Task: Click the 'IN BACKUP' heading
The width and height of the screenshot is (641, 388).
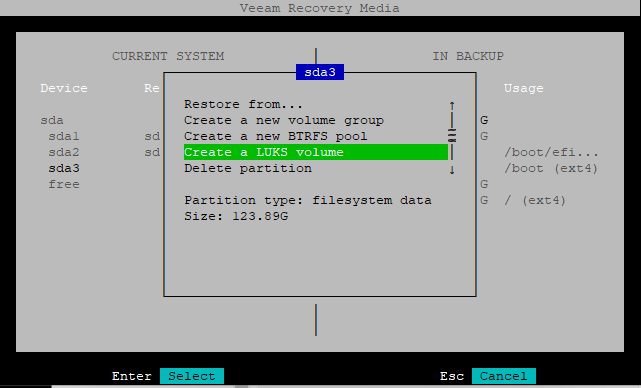Action: coord(468,56)
